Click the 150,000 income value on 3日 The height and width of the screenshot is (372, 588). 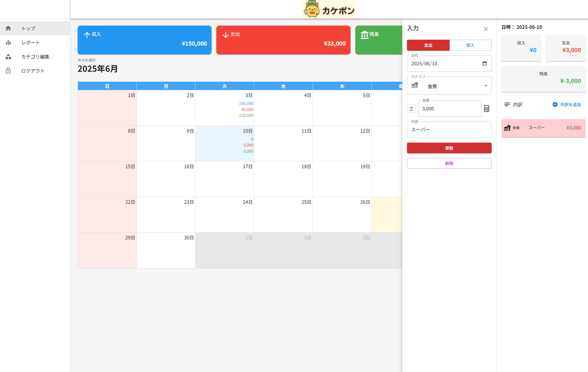pyautogui.click(x=246, y=104)
